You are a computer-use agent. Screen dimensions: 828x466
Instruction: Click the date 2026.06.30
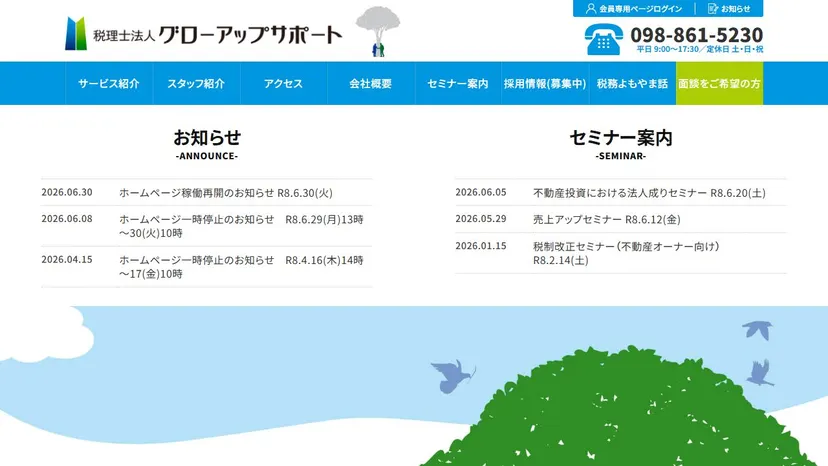tap(67, 192)
